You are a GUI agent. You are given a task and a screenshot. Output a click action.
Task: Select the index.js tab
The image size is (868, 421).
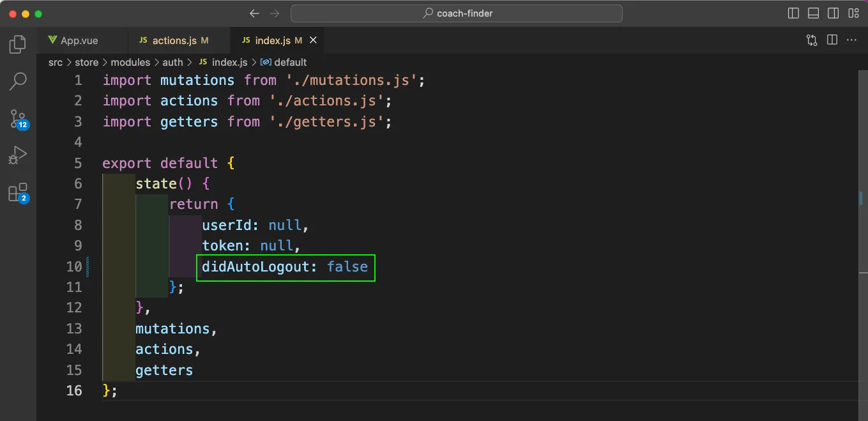pos(276,40)
